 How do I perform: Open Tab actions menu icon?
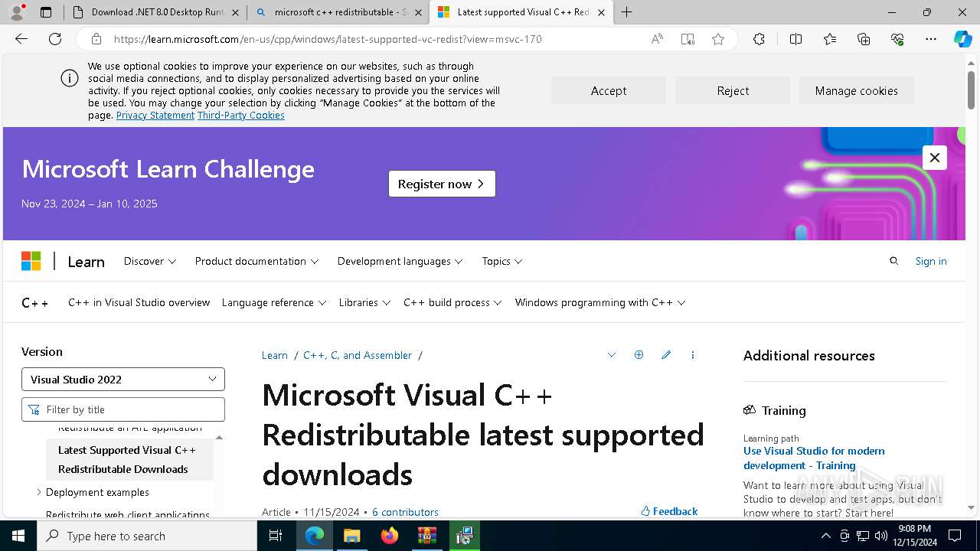pos(46,12)
